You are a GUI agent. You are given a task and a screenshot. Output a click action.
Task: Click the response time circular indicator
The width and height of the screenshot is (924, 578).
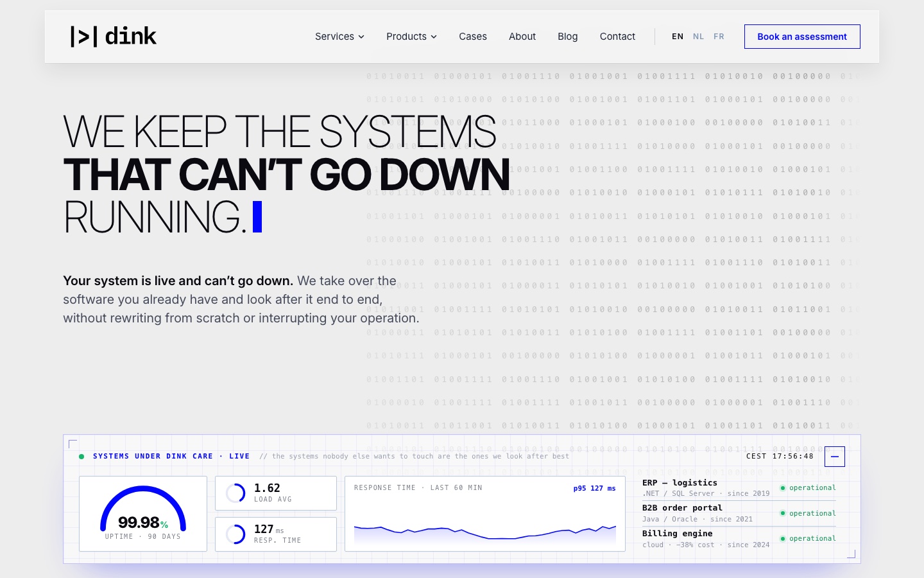click(x=235, y=534)
